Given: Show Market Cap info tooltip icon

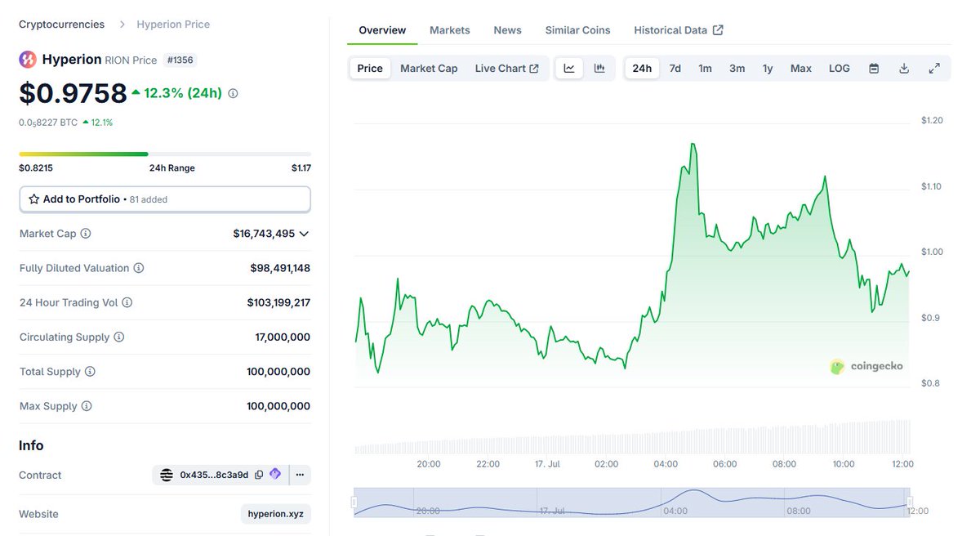Looking at the screenshot, I should pos(86,234).
